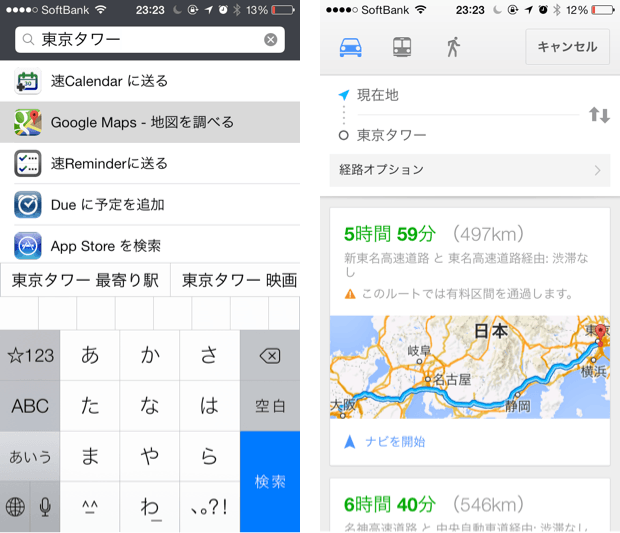Tap the ら kana key
The height and width of the screenshot is (533, 620).
(210, 457)
